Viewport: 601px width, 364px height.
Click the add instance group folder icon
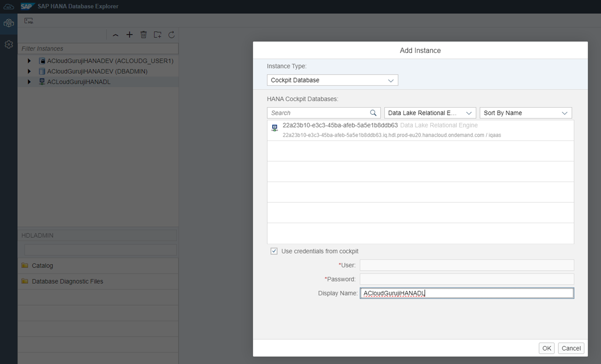pyautogui.click(x=158, y=35)
